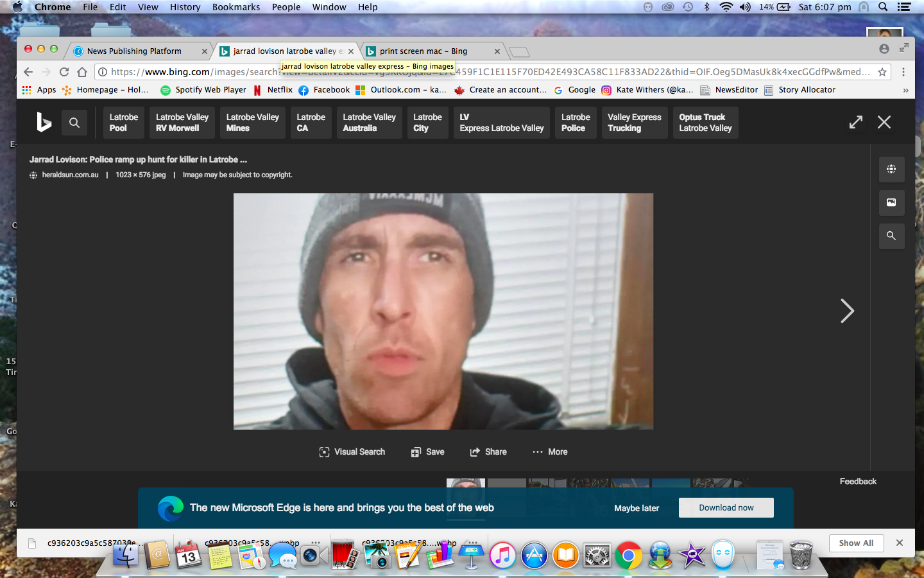Select Latrobe Pool suggestion chip
Viewport: 924px width, 578px height.
pyautogui.click(x=124, y=123)
